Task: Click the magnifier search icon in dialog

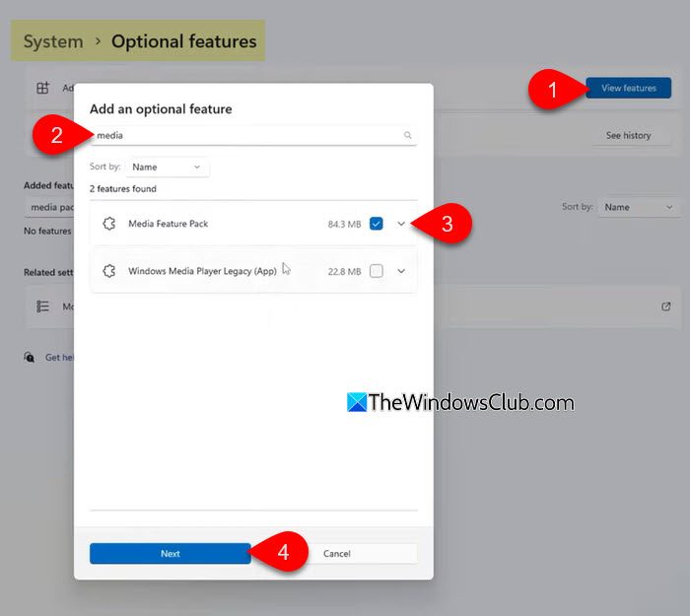Action: click(407, 135)
